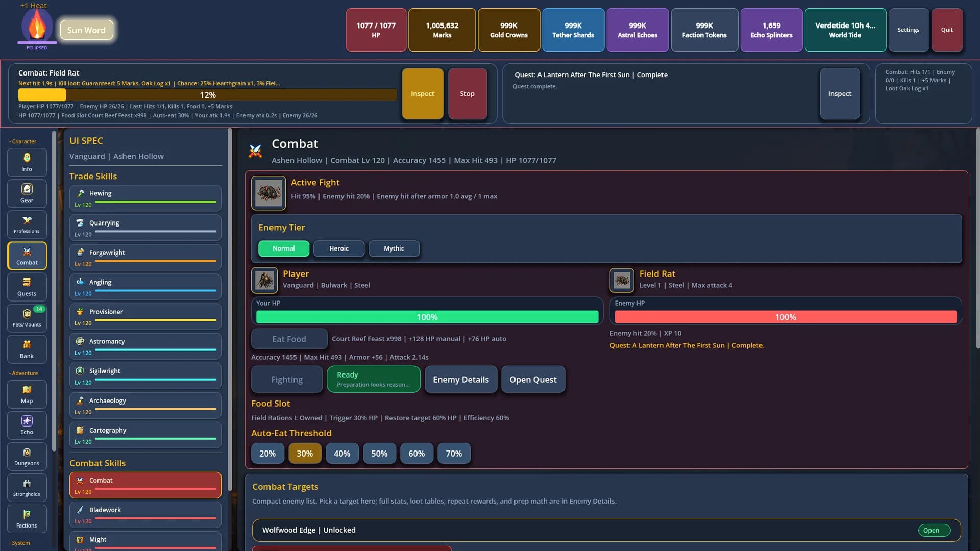Select the Archaeology trade skill
Image resolution: width=980 pixels, height=551 pixels.
click(x=145, y=405)
